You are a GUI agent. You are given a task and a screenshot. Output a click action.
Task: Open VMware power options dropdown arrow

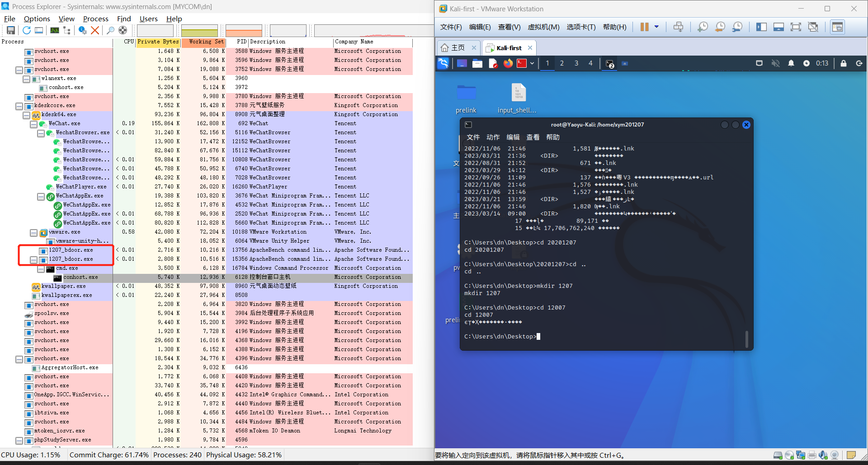point(656,27)
